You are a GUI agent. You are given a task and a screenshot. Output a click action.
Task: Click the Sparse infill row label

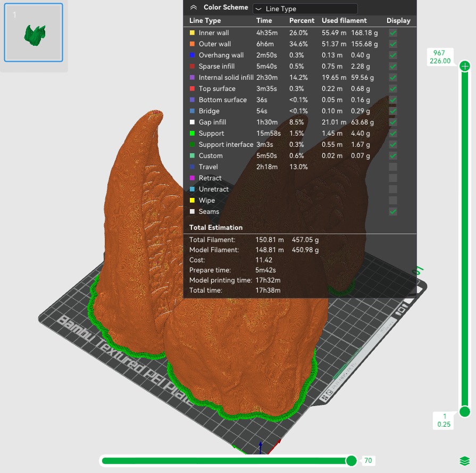coord(216,66)
